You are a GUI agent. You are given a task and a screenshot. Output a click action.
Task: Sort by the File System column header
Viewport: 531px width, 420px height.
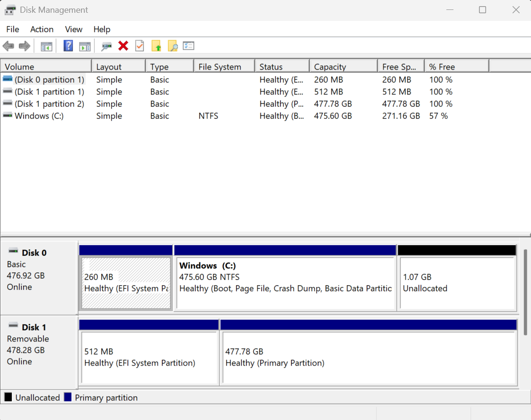pyautogui.click(x=225, y=66)
